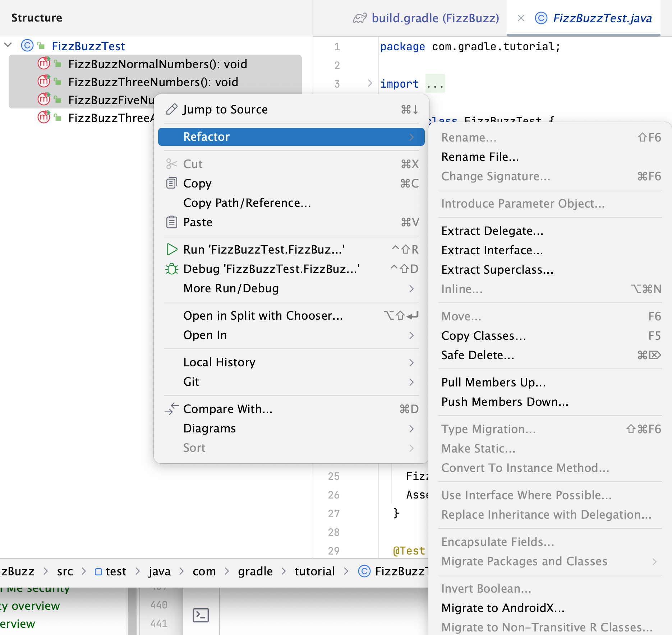
Task: Click the Jump to Source pencil icon
Action: pos(171,109)
